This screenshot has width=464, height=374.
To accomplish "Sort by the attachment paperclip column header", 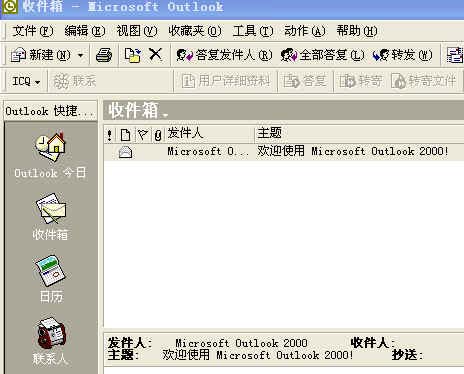I will 158,135.
